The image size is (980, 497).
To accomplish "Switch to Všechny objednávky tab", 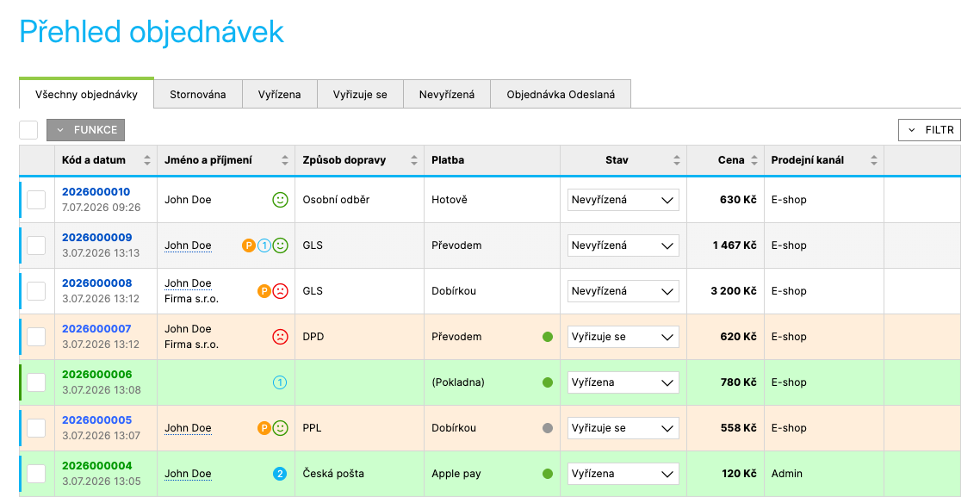I will coord(86,94).
